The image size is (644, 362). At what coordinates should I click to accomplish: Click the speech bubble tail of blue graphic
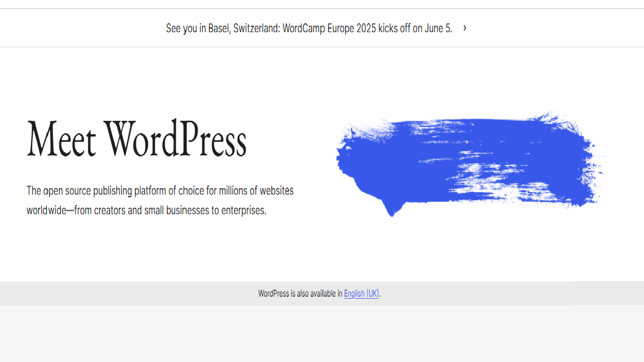[392, 209]
